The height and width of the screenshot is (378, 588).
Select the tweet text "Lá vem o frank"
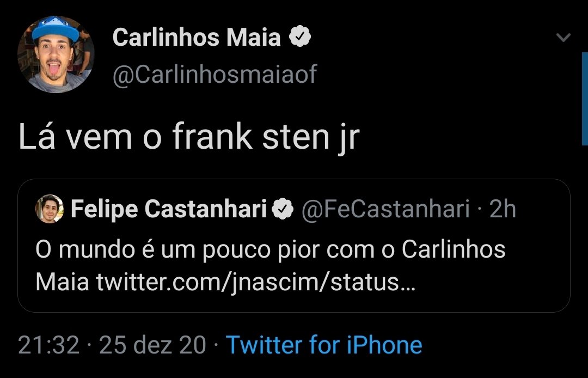click(x=136, y=137)
